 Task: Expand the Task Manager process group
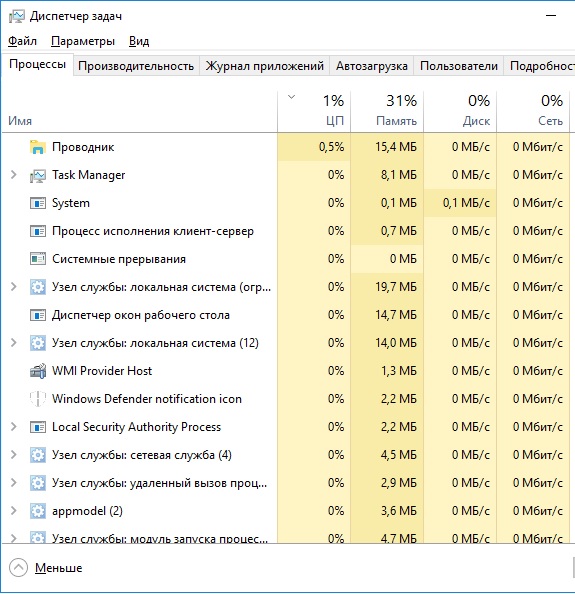coord(14,175)
